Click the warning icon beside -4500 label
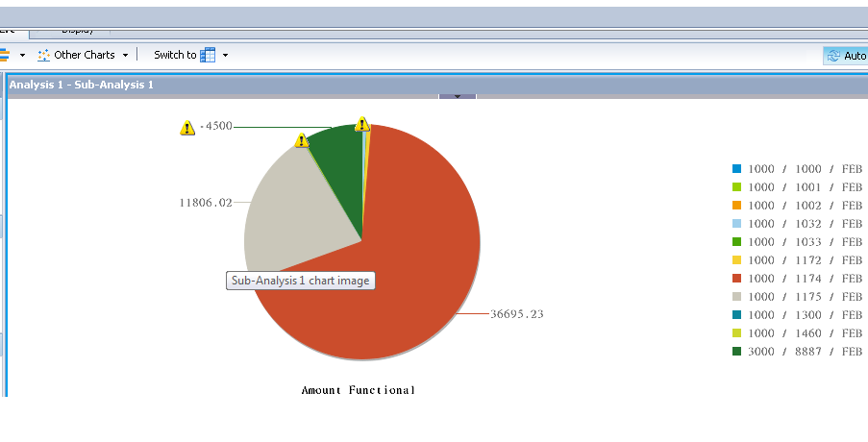Screen dimensions: 868x442 187,128
